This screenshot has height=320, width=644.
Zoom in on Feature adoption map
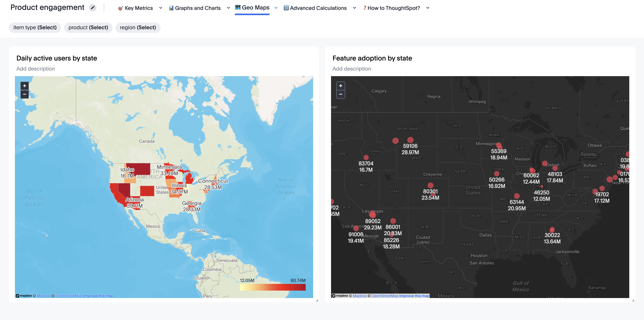click(x=341, y=86)
